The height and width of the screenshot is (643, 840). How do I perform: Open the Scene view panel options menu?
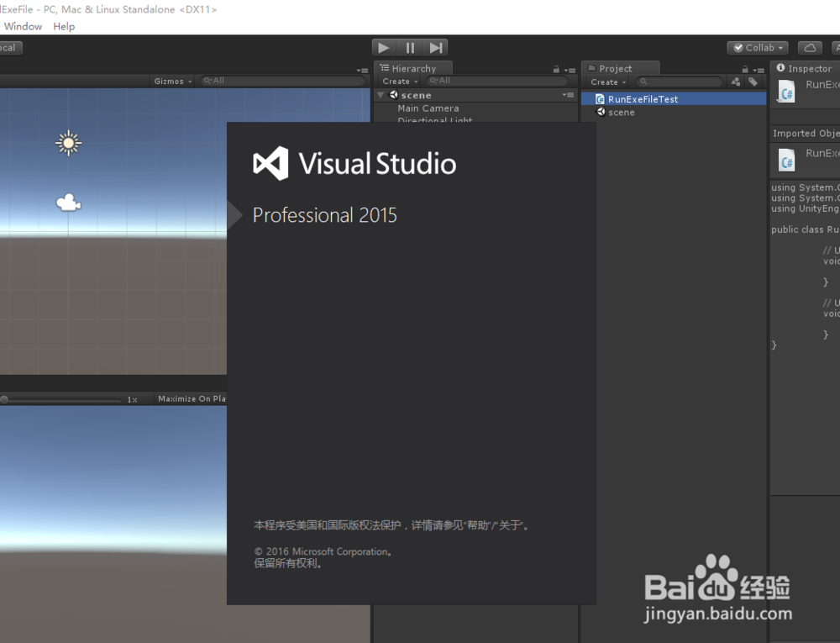coord(363,71)
